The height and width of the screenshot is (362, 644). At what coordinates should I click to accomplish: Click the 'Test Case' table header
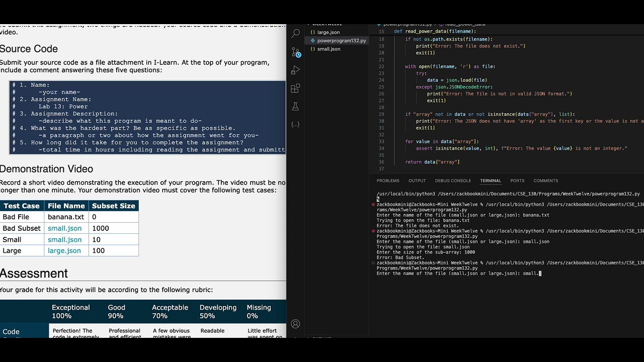coord(22,206)
